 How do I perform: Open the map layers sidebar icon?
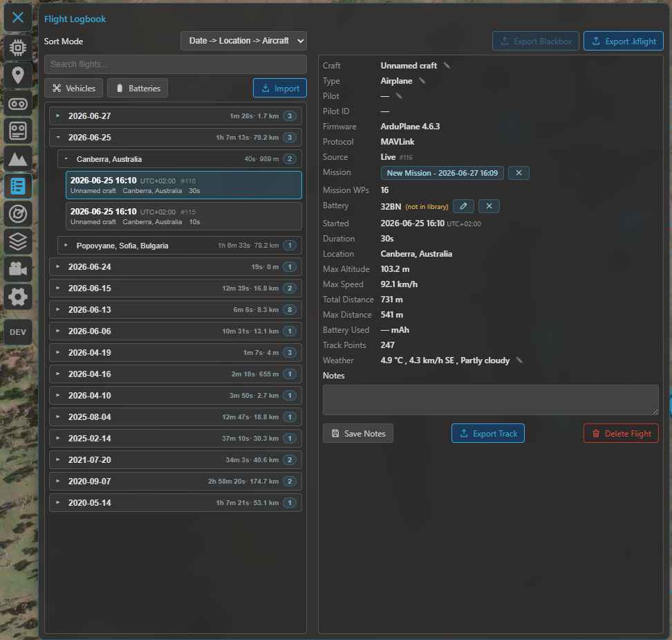coord(17,241)
